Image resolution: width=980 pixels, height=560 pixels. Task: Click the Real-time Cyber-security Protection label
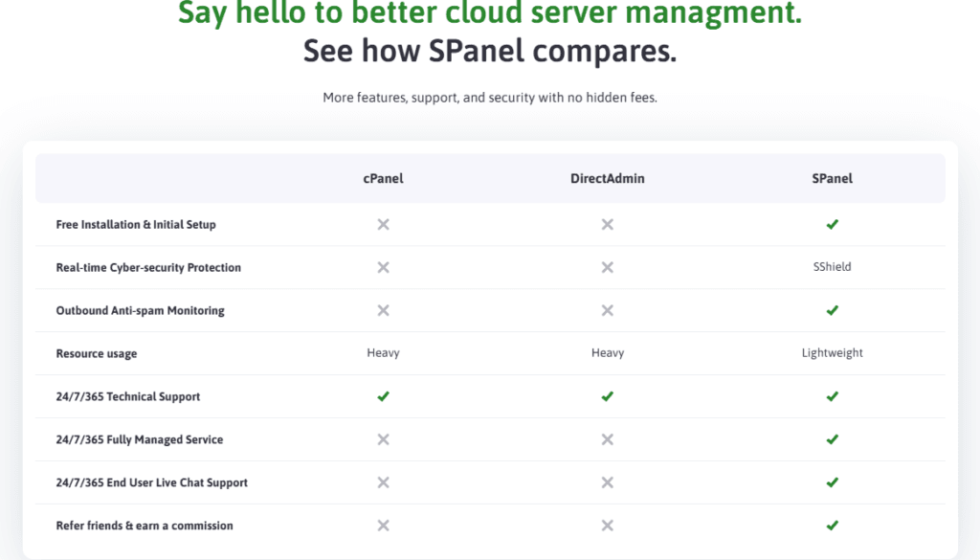[148, 267]
